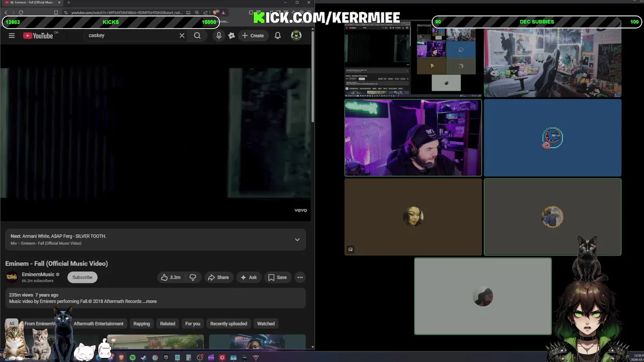Share the Eminem Fall video
Screen dimensions: 644x362
coord(218,277)
